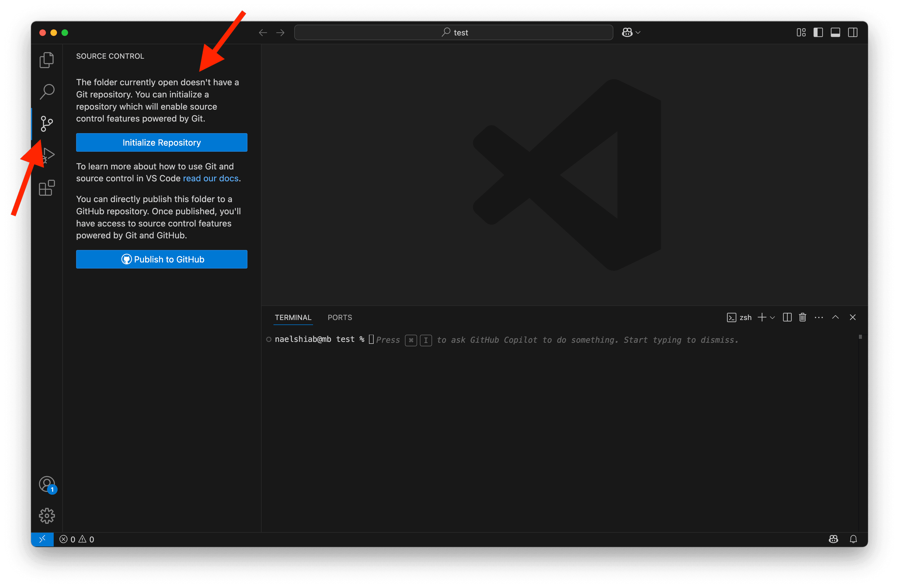Switch to the TERMINAL tab
The width and height of the screenshot is (899, 588).
click(293, 318)
